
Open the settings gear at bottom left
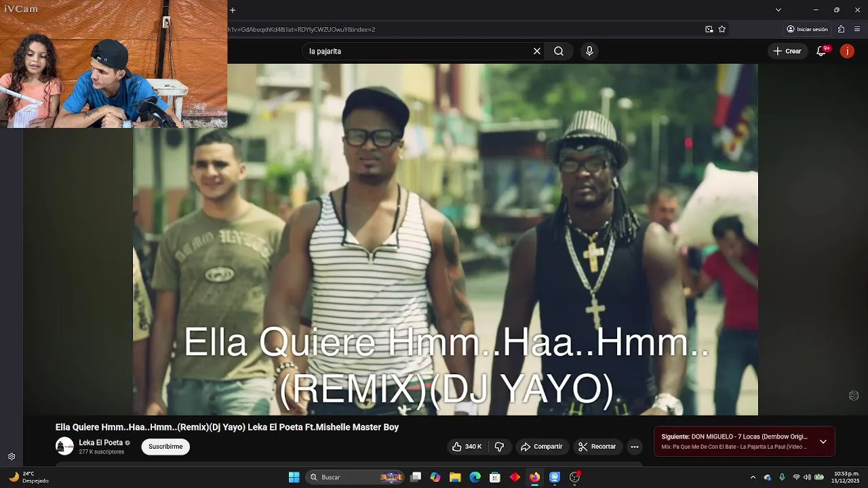tap(12, 457)
